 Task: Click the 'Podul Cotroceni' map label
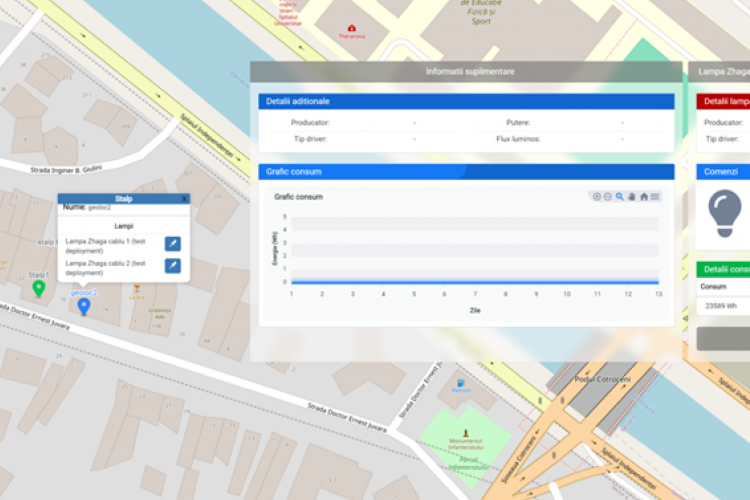[602, 379]
